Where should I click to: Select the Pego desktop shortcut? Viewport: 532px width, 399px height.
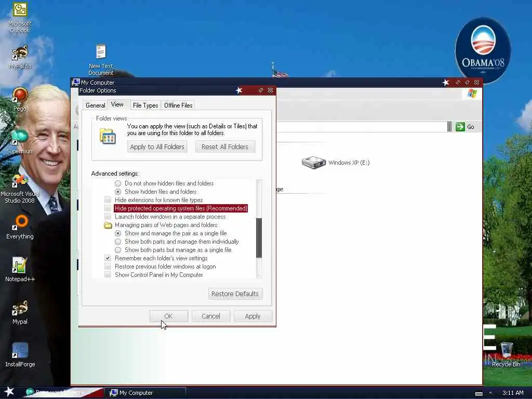click(x=20, y=99)
